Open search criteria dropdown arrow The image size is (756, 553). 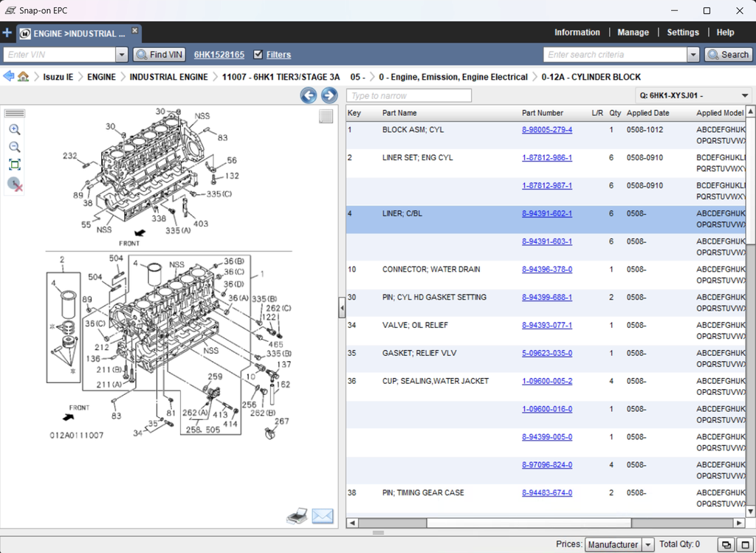click(x=693, y=55)
